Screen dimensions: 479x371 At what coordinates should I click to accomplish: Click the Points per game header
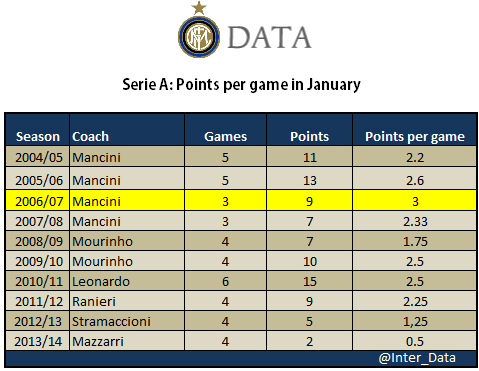point(415,137)
